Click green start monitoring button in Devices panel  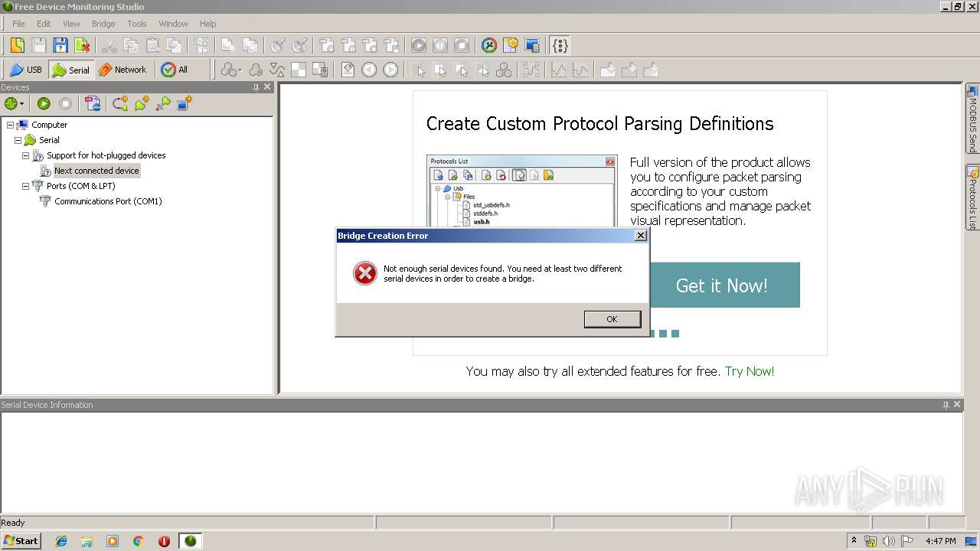click(x=44, y=103)
